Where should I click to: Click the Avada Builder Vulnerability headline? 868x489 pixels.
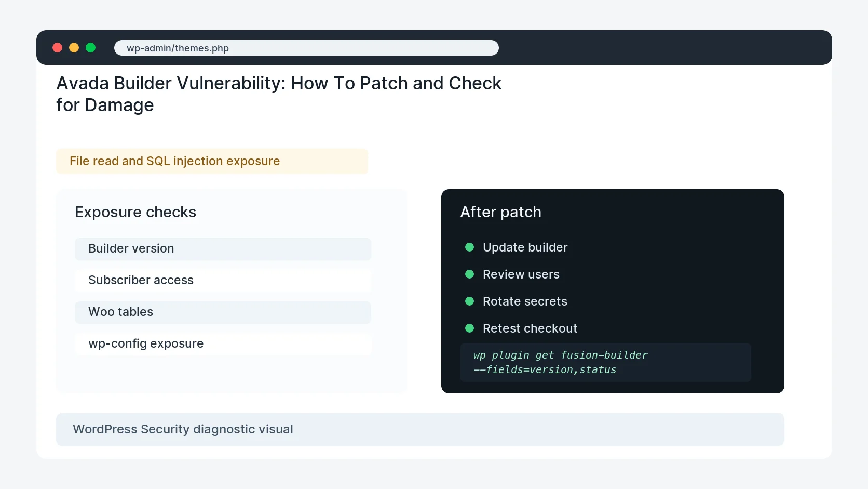pos(279,94)
